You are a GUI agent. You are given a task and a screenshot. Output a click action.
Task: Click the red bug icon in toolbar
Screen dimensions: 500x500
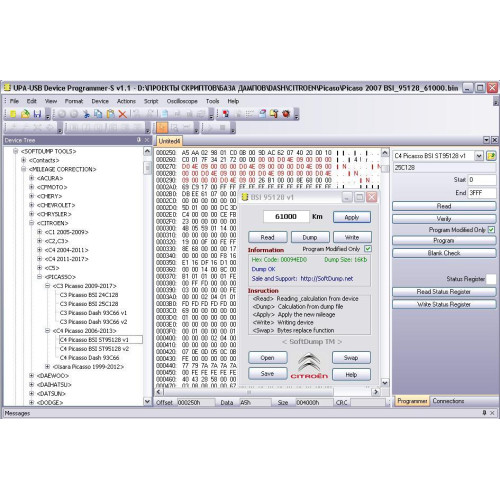pos(286,114)
